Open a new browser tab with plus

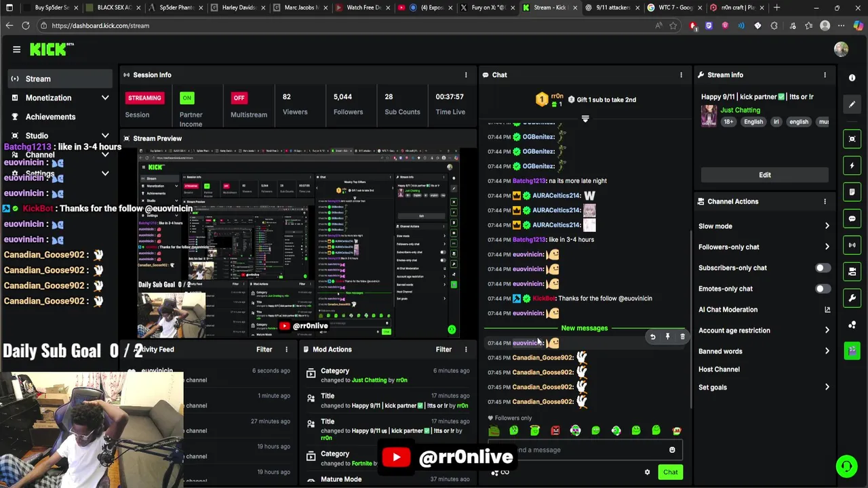[776, 7]
